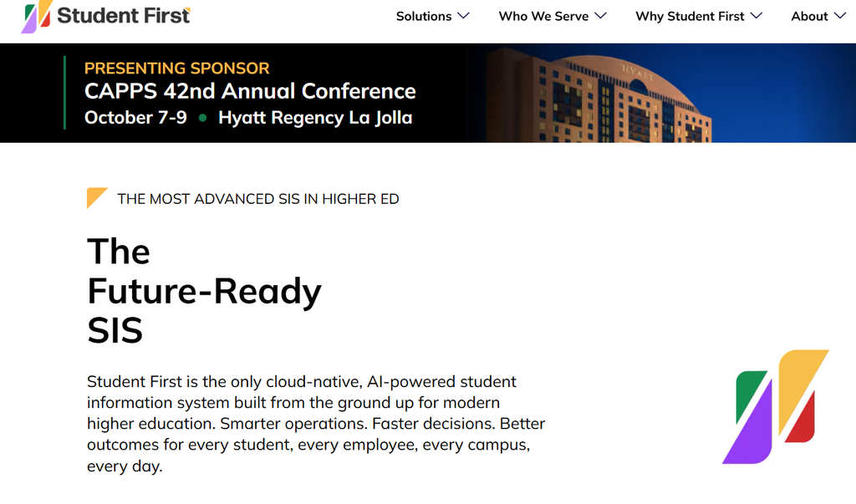856x504 pixels.
Task: Expand the About chevron arrow
Action: point(840,16)
